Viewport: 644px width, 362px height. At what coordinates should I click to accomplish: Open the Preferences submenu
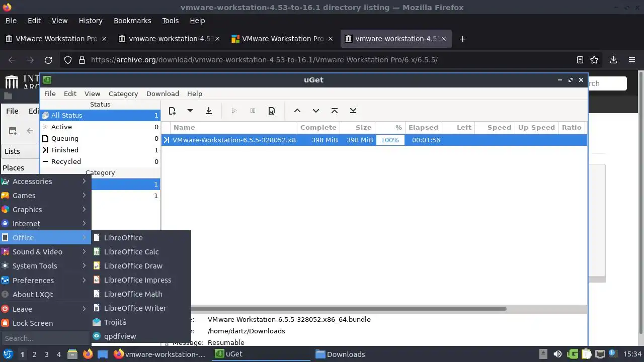(x=45, y=280)
